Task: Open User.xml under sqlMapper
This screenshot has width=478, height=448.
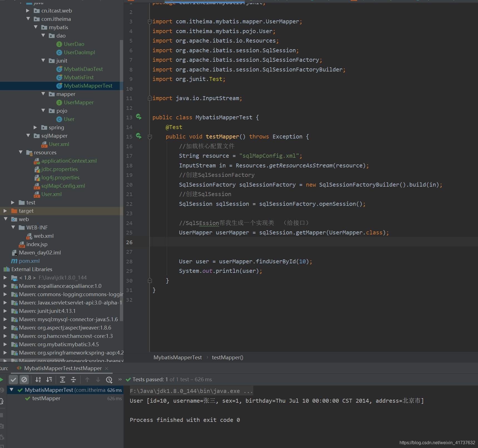Action: [59, 144]
